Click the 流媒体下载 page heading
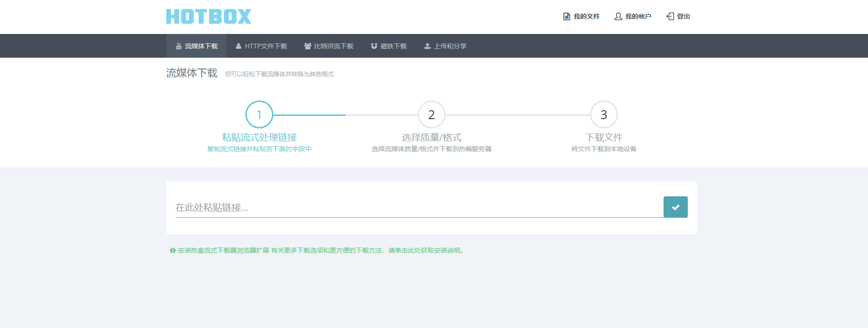Image resolution: width=868 pixels, height=328 pixels. click(x=192, y=73)
